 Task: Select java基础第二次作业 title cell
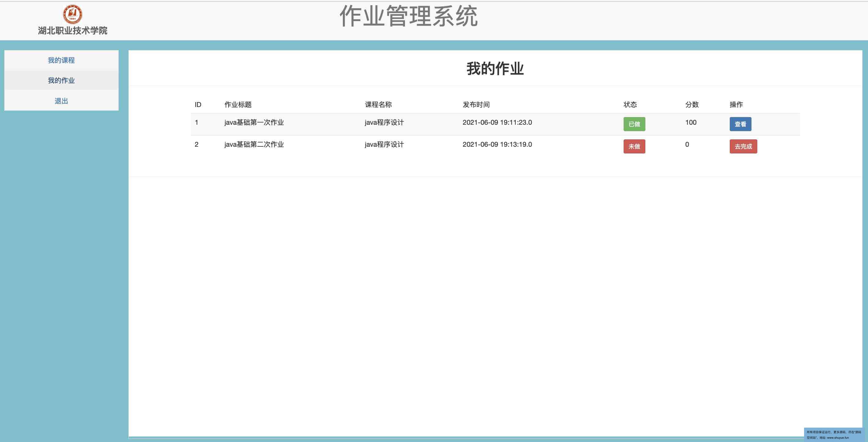pos(254,144)
